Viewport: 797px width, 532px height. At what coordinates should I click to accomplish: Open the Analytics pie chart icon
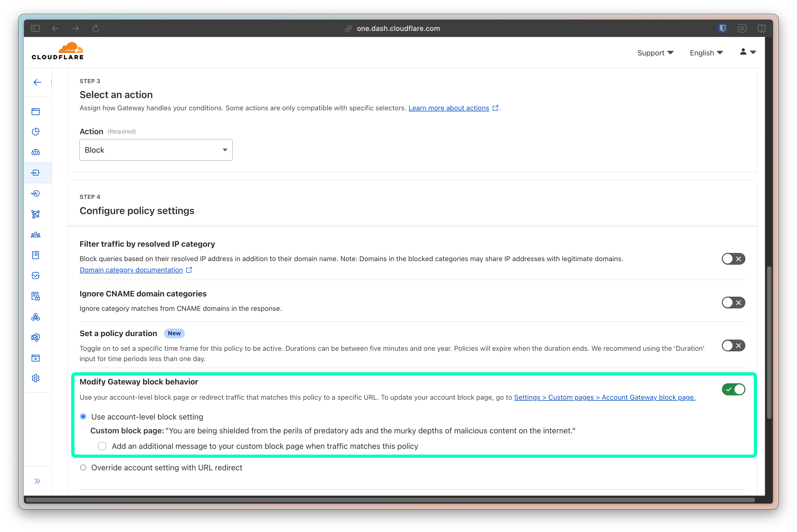(36, 132)
